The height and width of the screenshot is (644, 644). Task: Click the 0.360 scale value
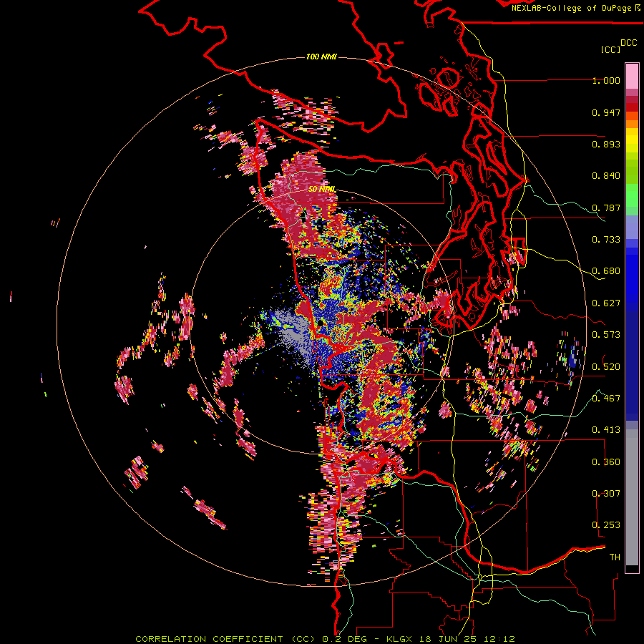[x=606, y=462]
